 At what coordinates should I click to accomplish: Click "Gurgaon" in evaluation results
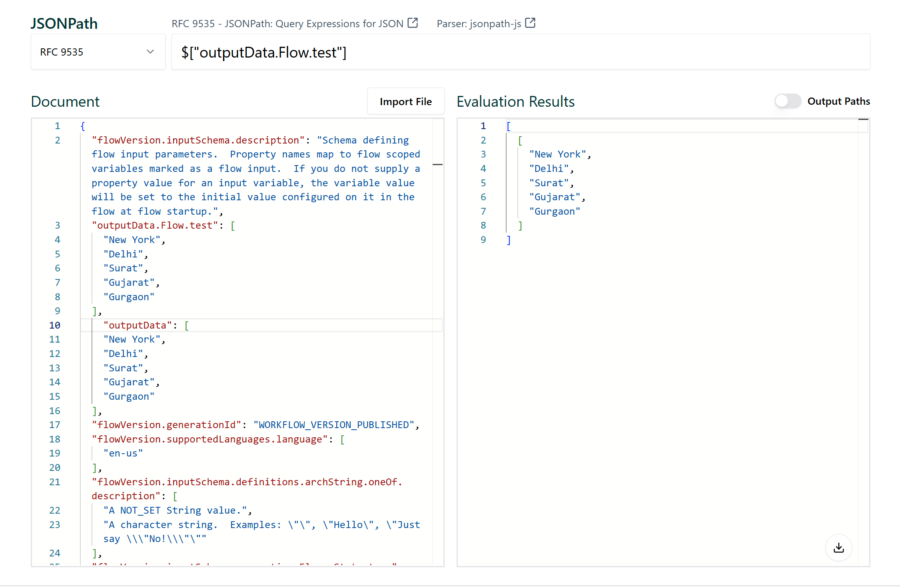tap(554, 211)
